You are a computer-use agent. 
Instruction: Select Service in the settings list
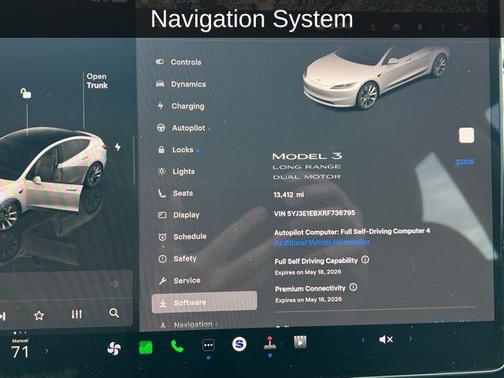click(180, 281)
